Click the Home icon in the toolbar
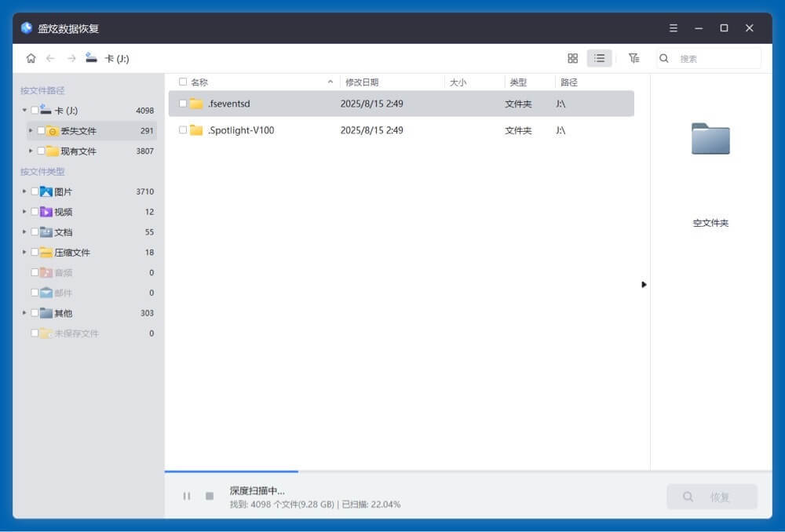 point(31,57)
